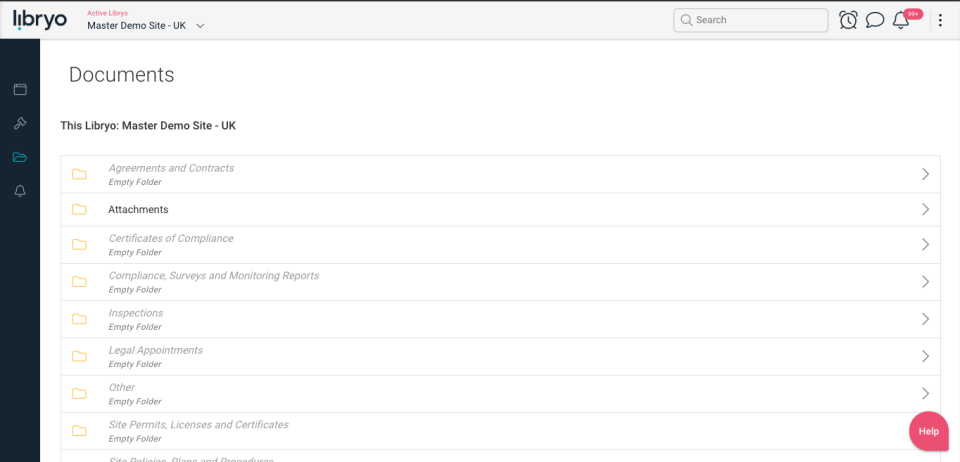Click folder icon beside Attachments
This screenshot has height=462, width=960.
pyautogui.click(x=79, y=210)
